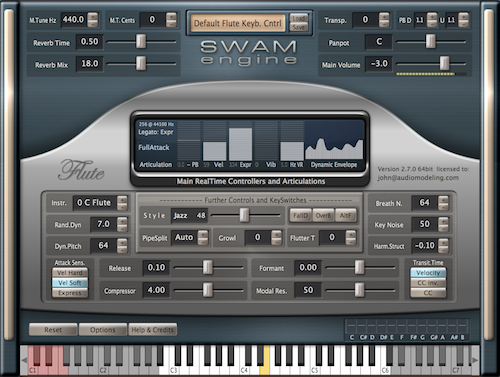
Task: Increase M.Tune Hz with plus stepper
Action: point(93,16)
